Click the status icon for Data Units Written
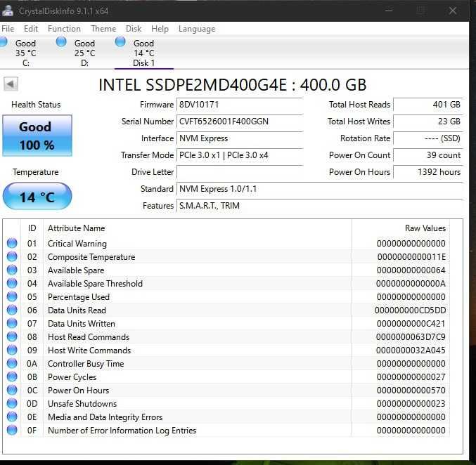Image resolution: width=476 pixels, height=465 pixels. coord(12,323)
